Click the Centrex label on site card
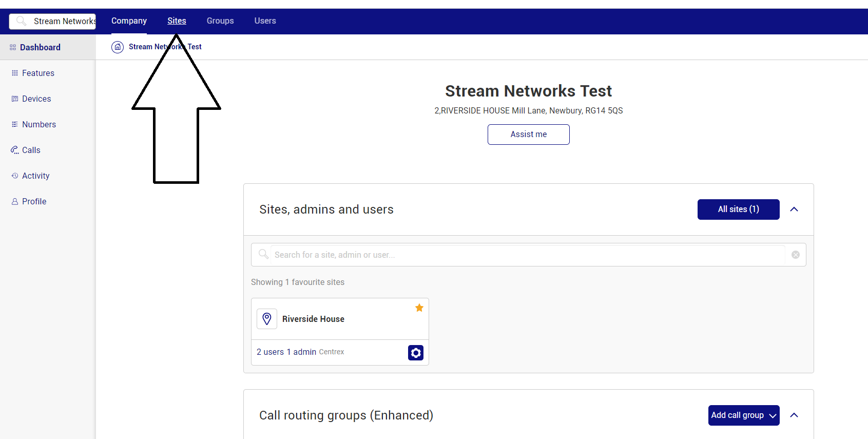Image resolution: width=868 pixels, height=439 pixels. coord(332,352)
